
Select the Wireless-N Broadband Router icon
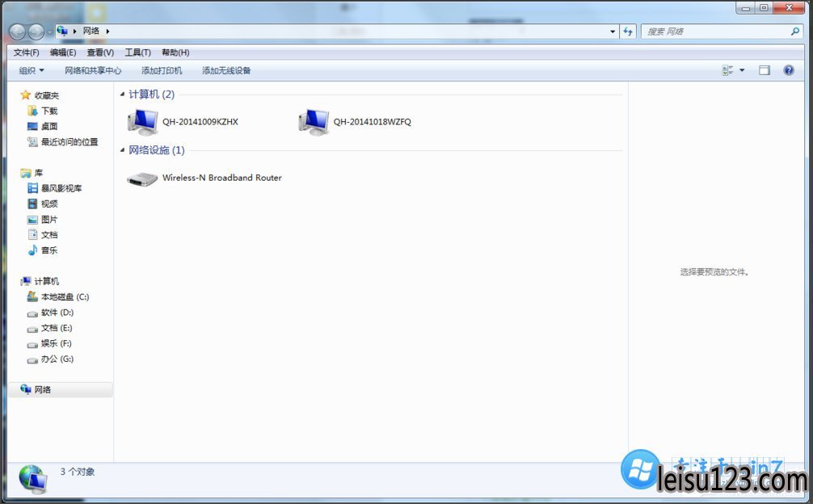[142, 179]
